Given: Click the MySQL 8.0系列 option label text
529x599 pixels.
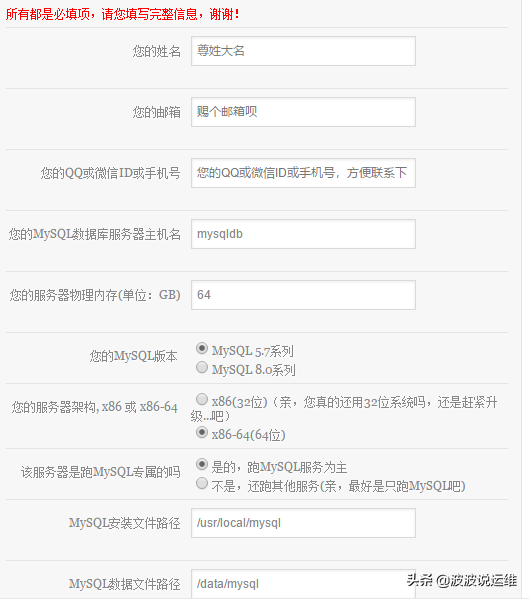Looking at the screenshot, I should (x=254, y=370).
